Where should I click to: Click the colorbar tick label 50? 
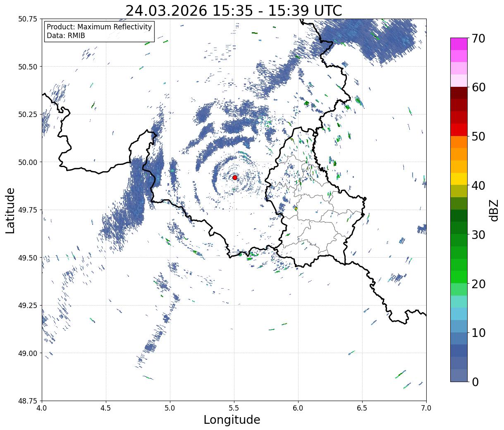click(479, 136)
